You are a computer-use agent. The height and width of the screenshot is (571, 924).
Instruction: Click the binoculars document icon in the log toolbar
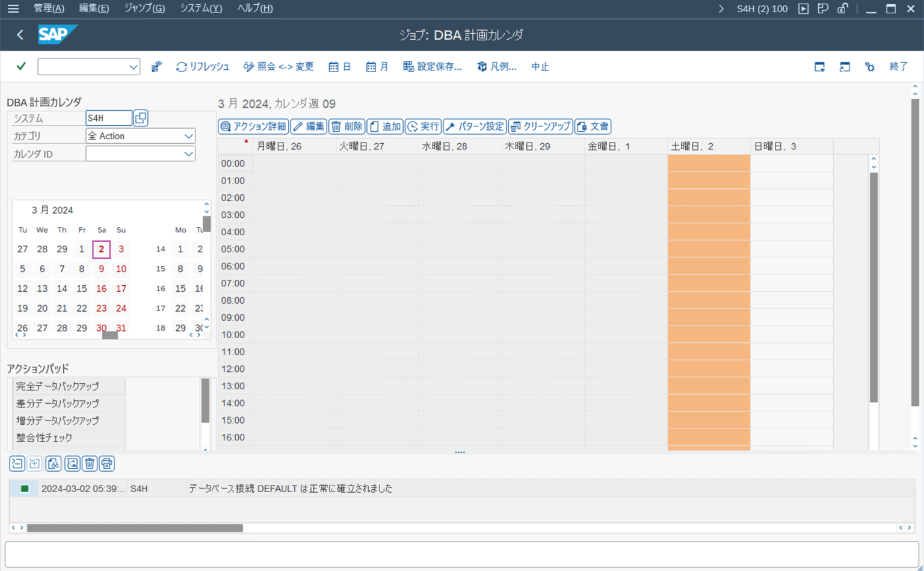(54, 463)
